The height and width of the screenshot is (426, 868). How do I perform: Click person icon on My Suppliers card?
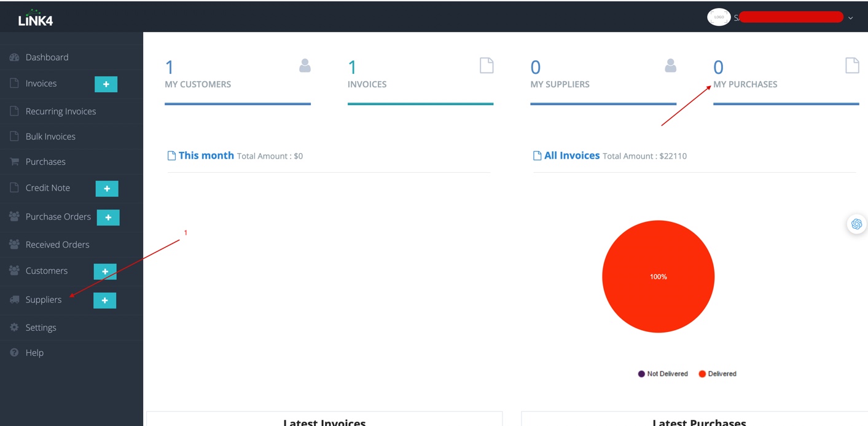point(670,66)
